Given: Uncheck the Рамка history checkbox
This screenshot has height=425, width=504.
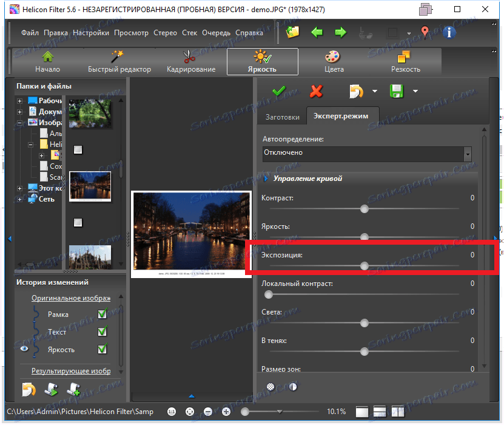Looking at the screenshot, I should [x=102, y=314].
